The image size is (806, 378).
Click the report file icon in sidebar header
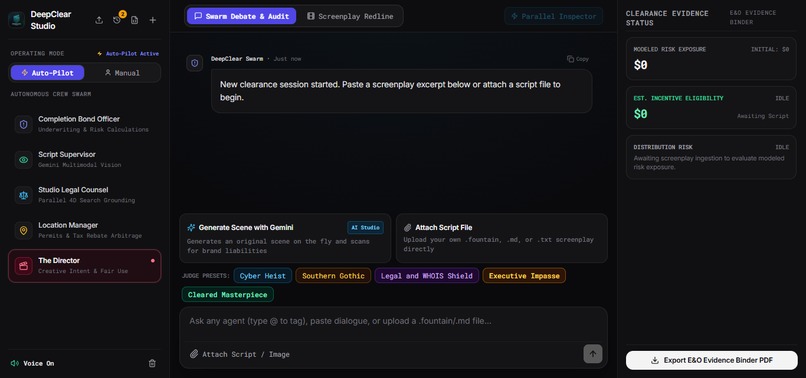click(135, 20)
